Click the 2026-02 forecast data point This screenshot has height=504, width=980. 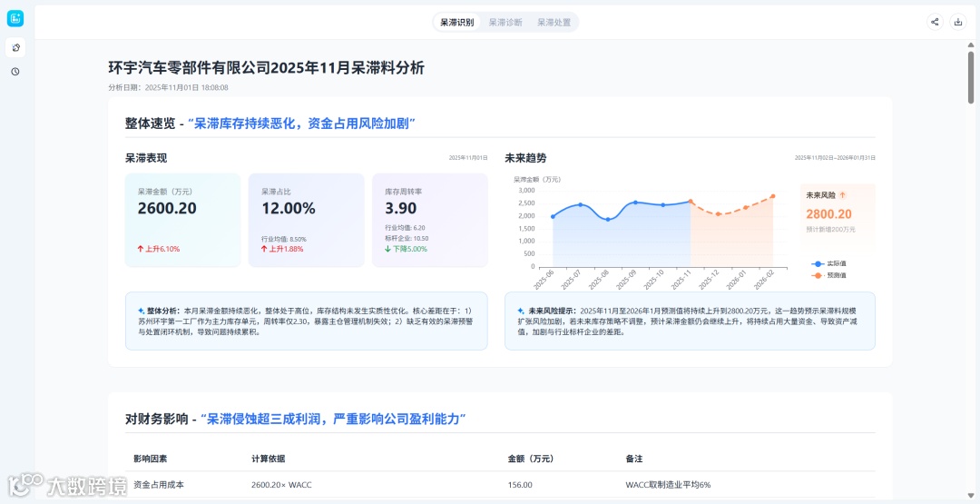point(773,196)
